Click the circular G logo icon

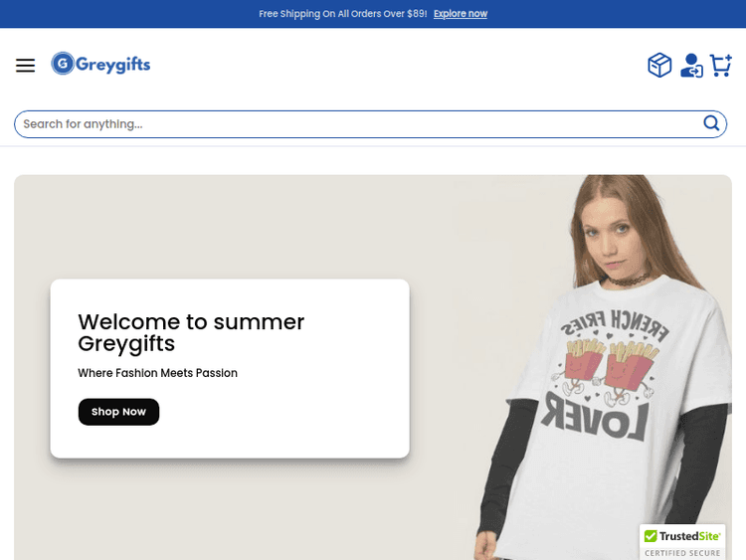[x=63, y=64]
